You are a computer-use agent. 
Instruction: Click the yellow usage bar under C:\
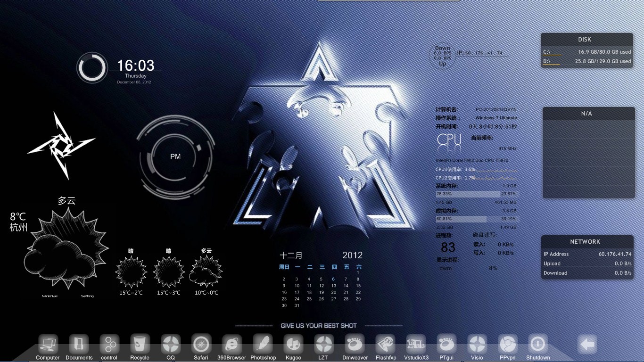pos(552,55)
